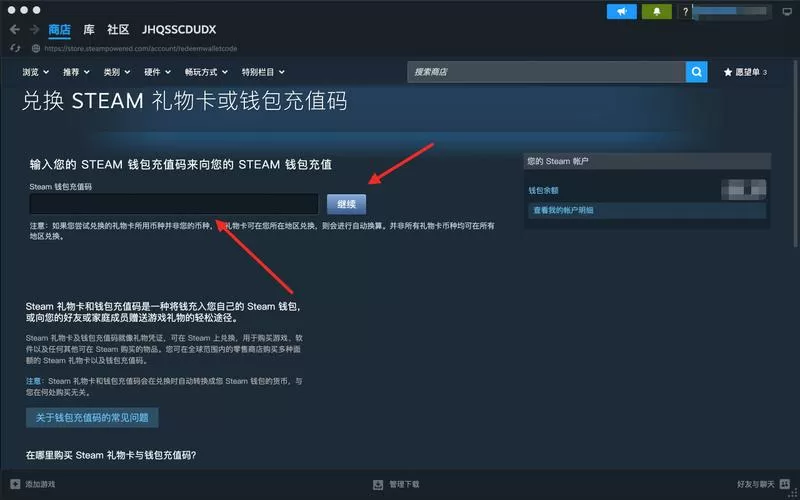Open the account name dropdown at top right
Viewport: 800px width, 500px height.
[x=731, y=11]
